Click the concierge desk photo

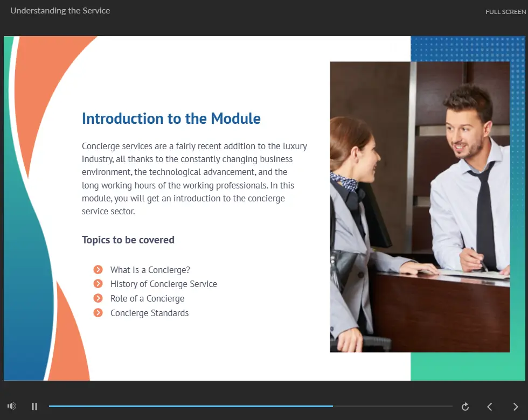419,207
